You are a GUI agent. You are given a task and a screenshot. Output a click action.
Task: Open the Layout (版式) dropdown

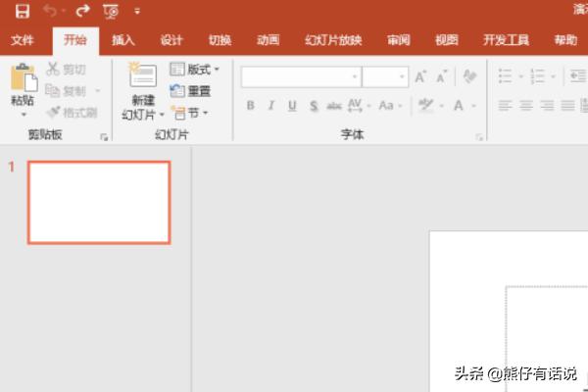coord(195,70)
